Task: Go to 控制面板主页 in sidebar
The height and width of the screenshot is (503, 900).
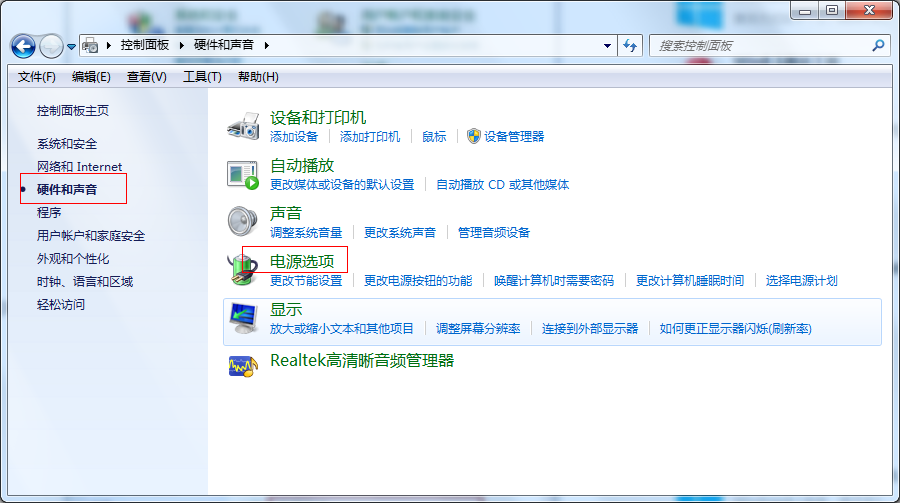Action: pyautogui.click(x=73, y=110)
